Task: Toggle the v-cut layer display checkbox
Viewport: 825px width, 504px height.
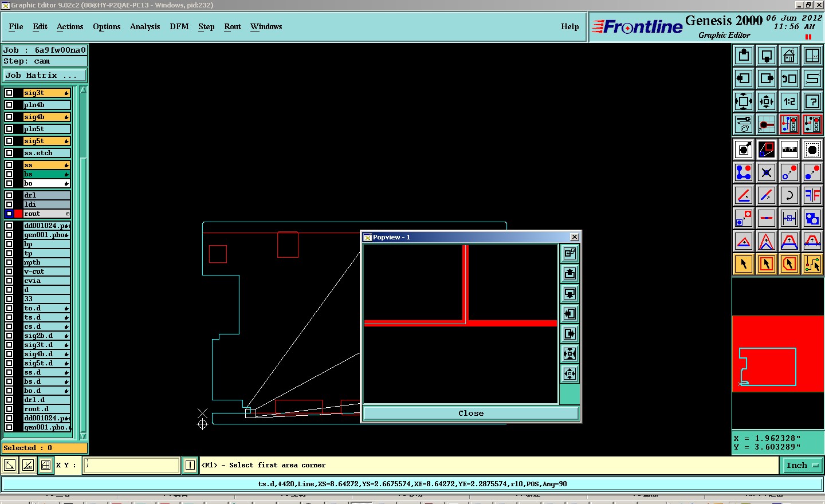Action: pyautogui.click(x=9, y=271)
